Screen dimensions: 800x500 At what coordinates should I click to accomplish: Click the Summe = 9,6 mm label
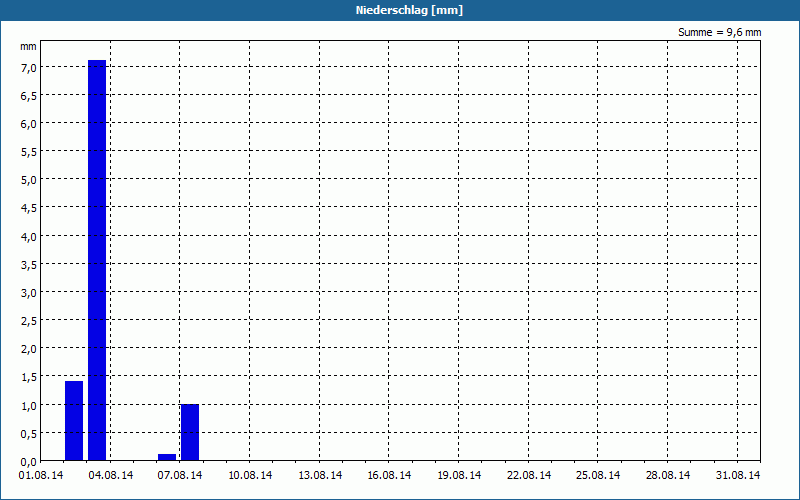point(719,32)
